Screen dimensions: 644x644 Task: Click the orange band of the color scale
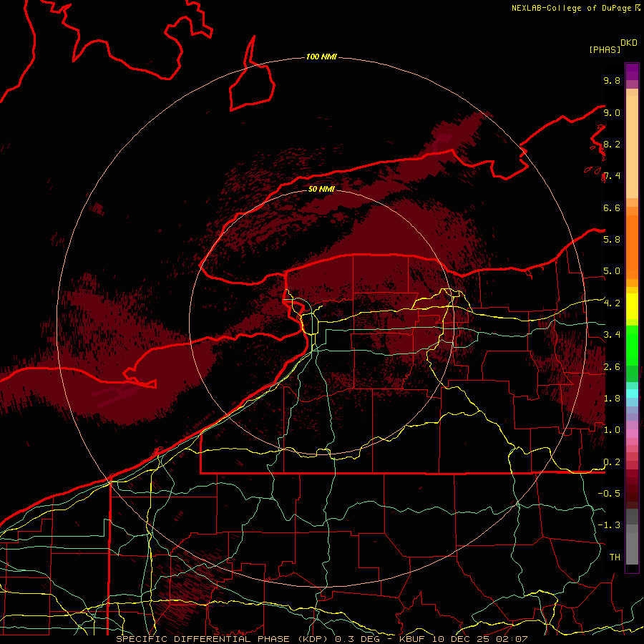tap(632, 246)
